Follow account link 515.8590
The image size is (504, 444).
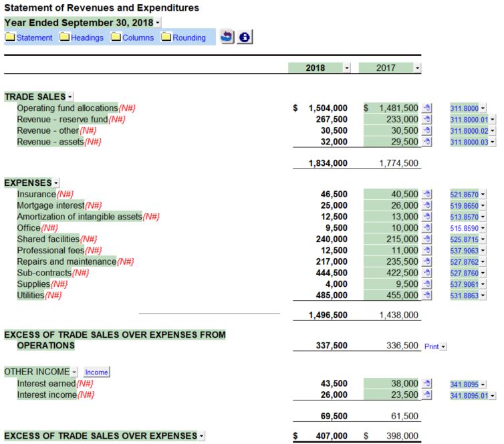[464, 228]
